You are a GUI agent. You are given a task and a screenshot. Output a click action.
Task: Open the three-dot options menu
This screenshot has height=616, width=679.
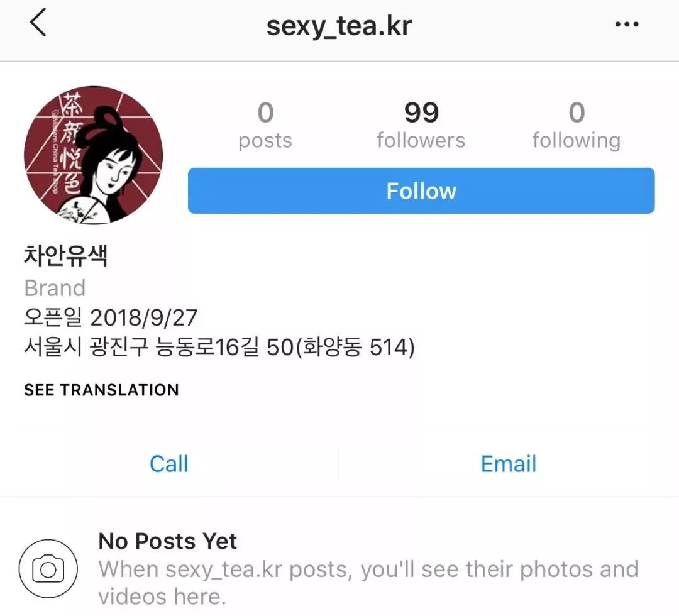point(627,25)
